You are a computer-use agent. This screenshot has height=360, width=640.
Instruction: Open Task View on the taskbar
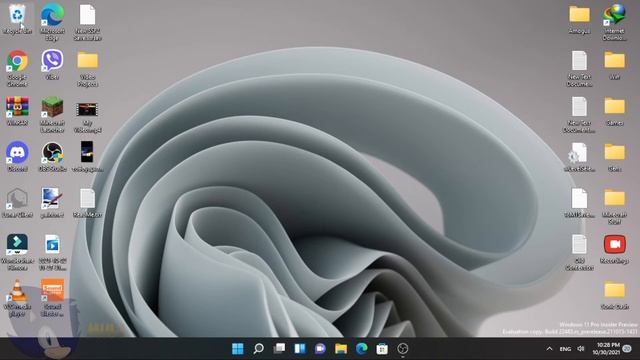coord(279,349)
